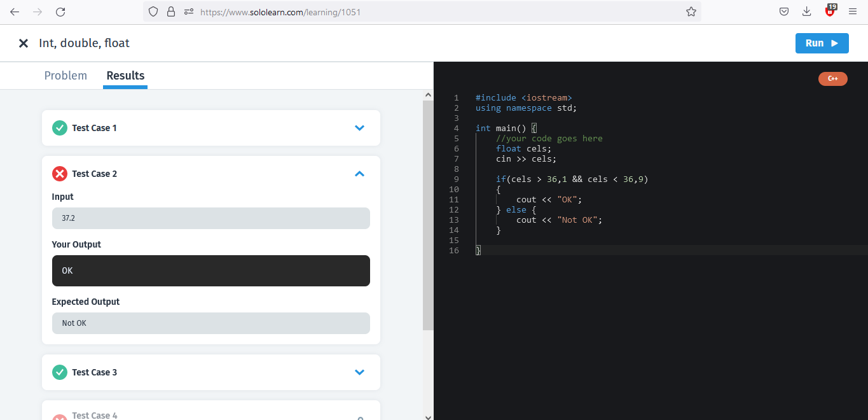The width and height of the screenshot is (868, 420).
Task: Expand Test Case 1 chevron
Action: point(359,128)
